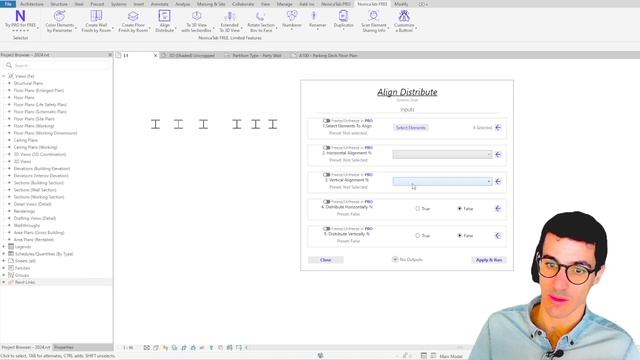Image resolution: width=640 pixels, height=360 pixels.
Task: Switch to the Collaborate ribbon tab
Action: point(243,4)
